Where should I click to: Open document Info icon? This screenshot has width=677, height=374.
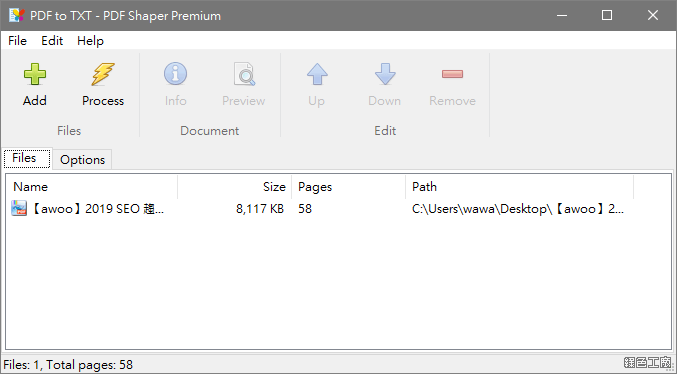[x=175, y=74]
